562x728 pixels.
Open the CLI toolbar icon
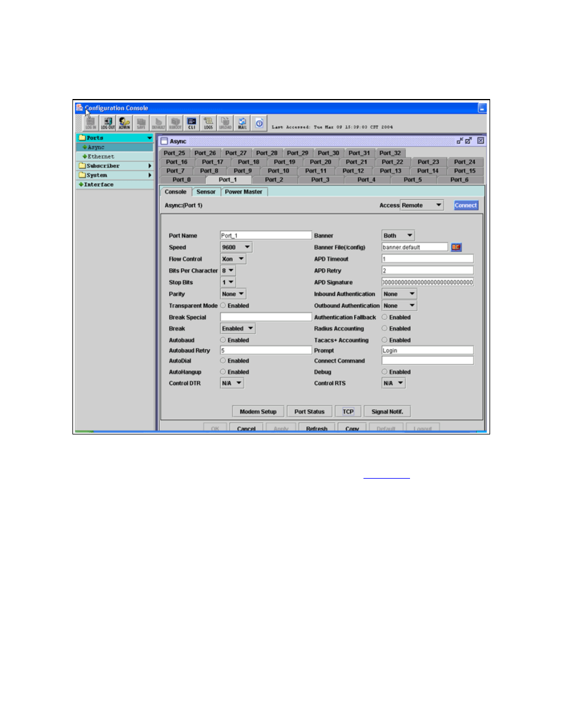[x=191, y=123]
